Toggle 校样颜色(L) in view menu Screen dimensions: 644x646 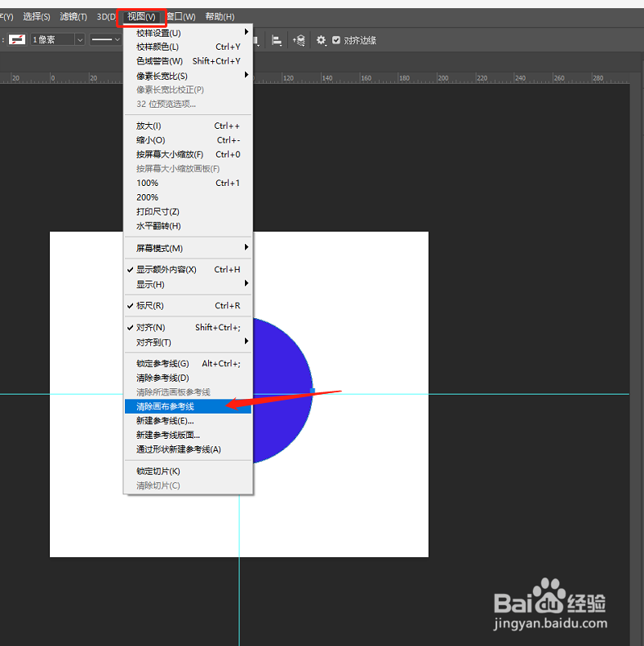click(188, 47)
